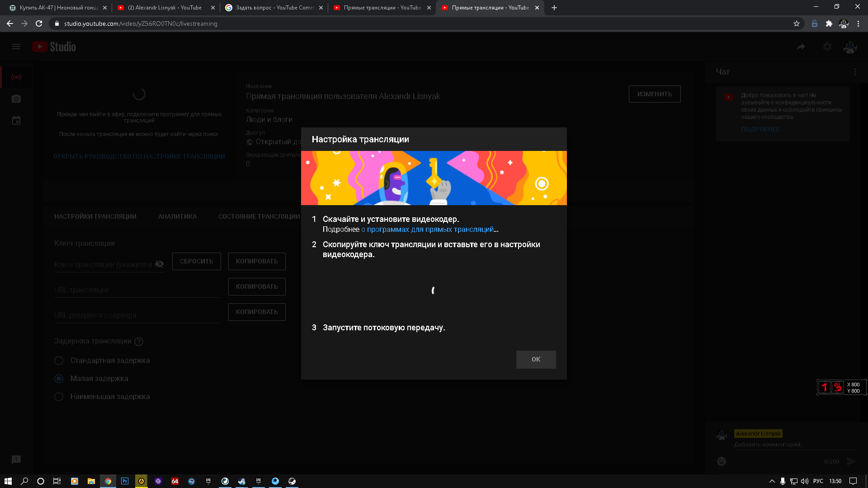Copy the stream URL
This screenshot has width=868, height=488.
257,286
